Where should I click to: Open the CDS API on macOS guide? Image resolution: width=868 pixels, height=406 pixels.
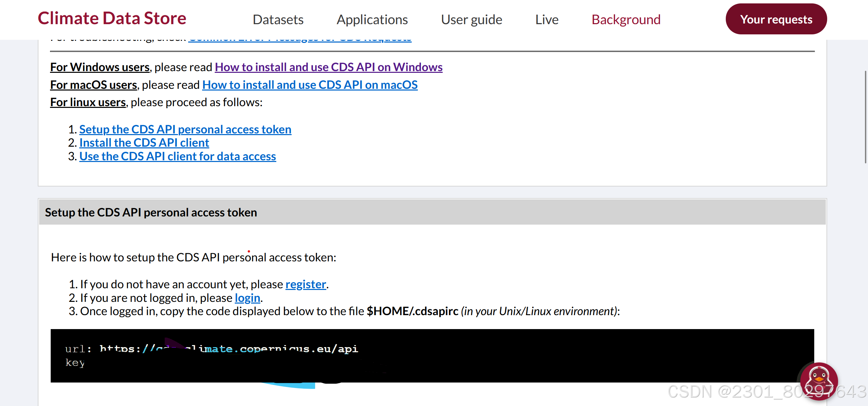[310, 85]
